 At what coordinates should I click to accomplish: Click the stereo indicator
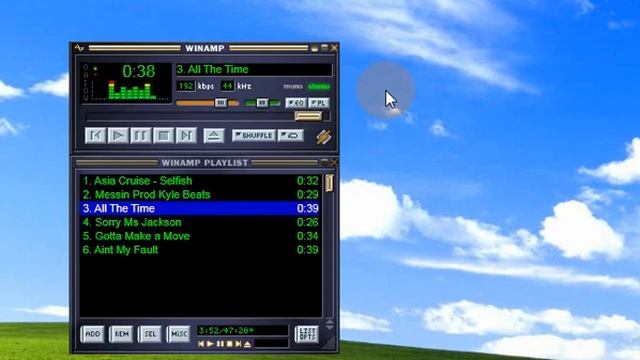(x=319, y=87)
